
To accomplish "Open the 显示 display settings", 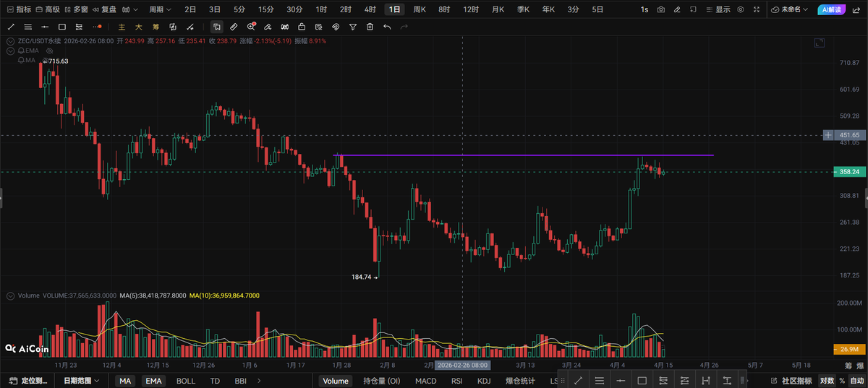I will pos(718,9).
